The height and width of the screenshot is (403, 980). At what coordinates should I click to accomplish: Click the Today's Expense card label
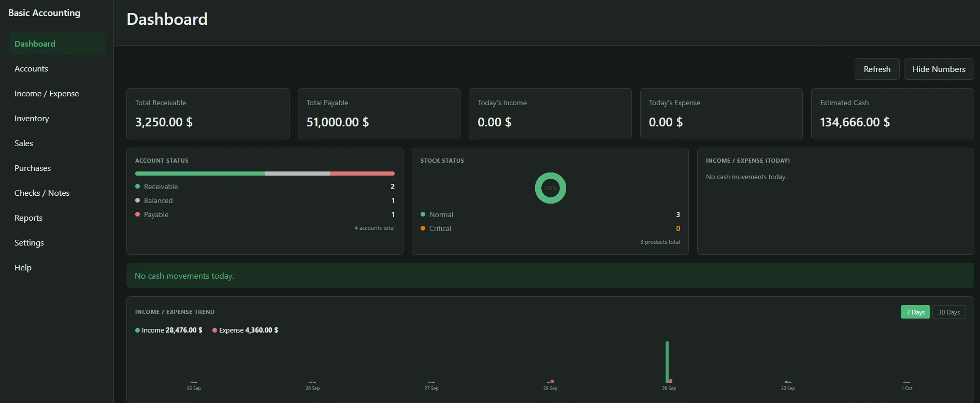pos(674,103)
